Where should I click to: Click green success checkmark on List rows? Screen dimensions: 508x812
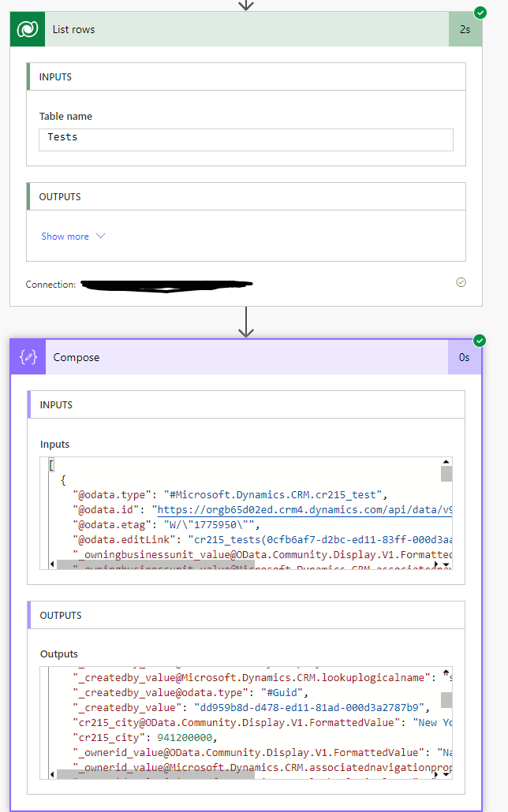[x=480, y=13]
